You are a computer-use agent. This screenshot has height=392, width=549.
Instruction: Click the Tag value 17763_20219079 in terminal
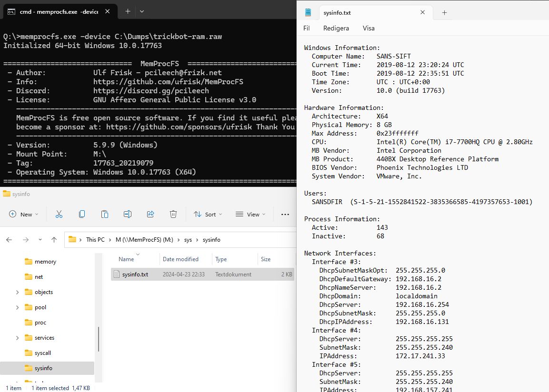[x=123, y=163]
